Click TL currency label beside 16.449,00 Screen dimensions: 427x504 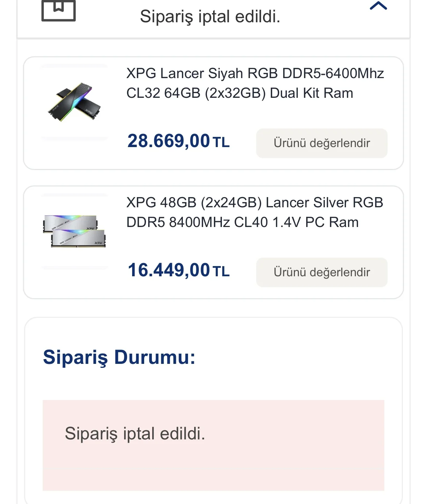(221, 272)
